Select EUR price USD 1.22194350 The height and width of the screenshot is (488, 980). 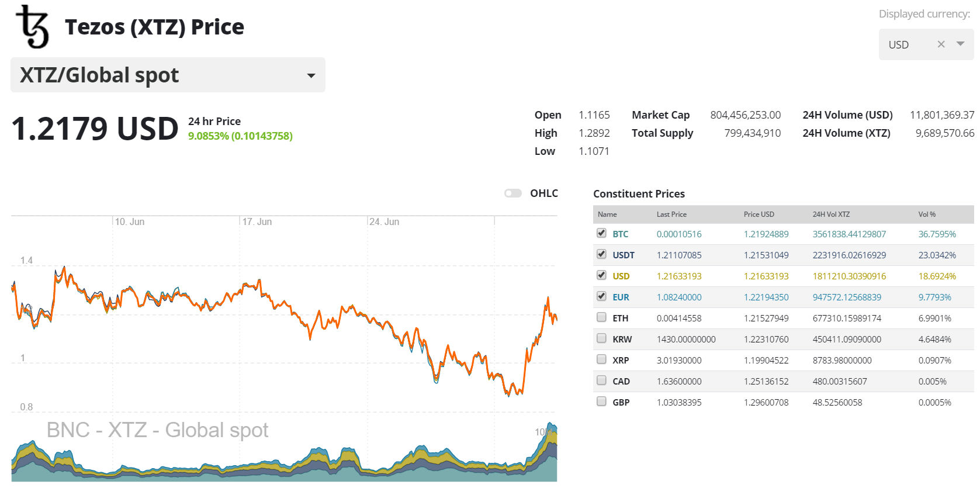click(x=766, y=297)
